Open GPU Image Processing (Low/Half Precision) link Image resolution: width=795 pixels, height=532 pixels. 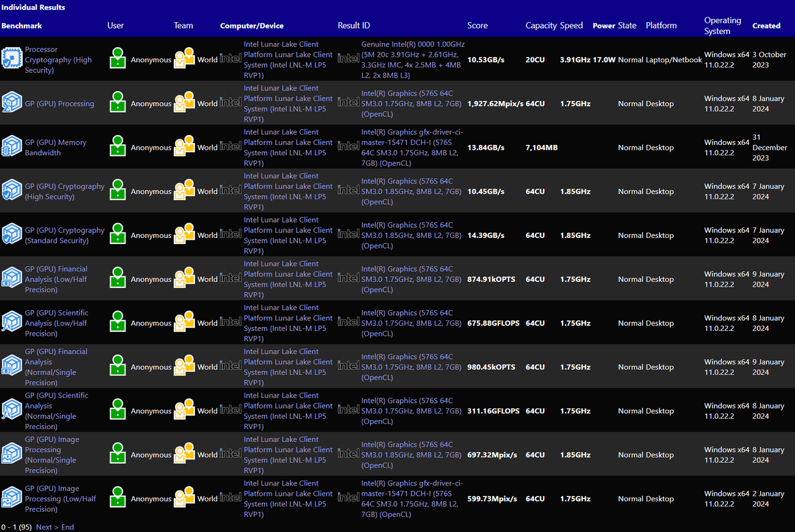pyautogui.click(x=60, y=498)
